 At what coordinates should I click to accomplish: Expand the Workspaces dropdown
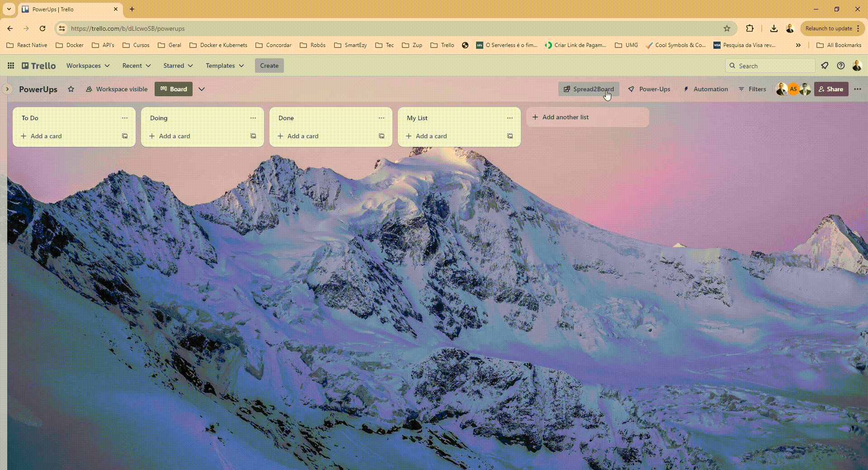point(87,66)
